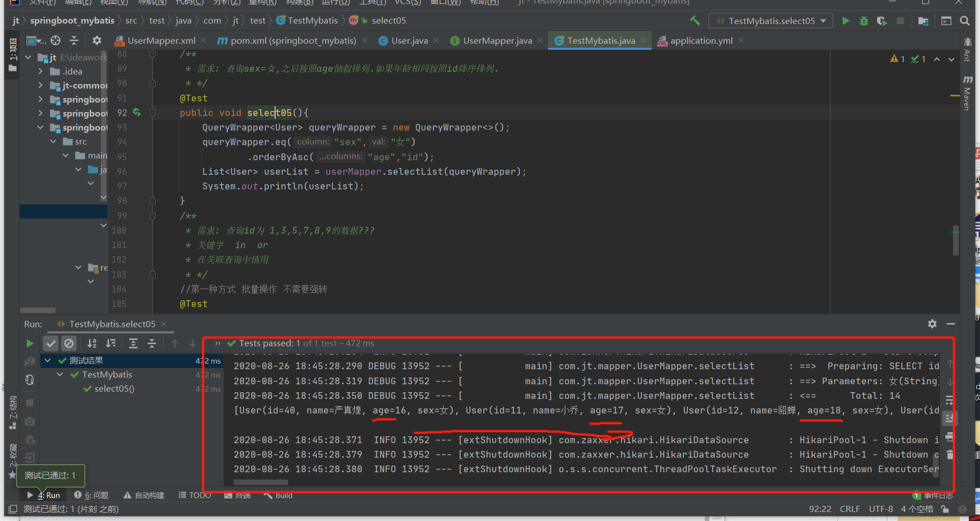This screenshot has height=521, width=980.
Task: Collapse all in project panel toolbar
Action: click(74, 40)
